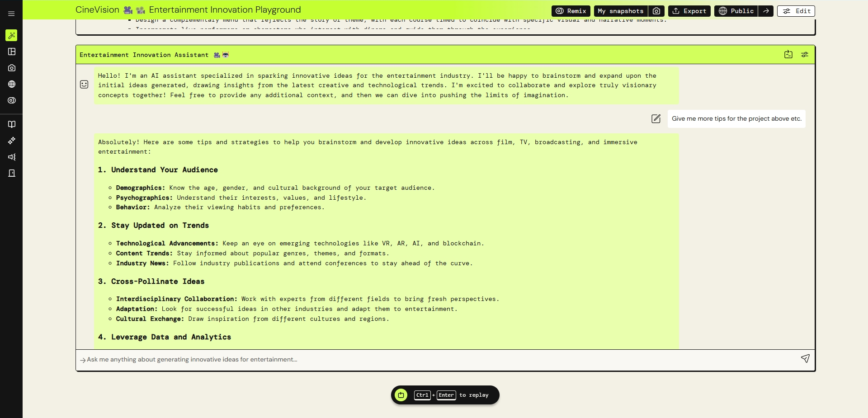Click the user message 'Give me more tips'
The height and width of the screenshot is (418, 868).
coord(736,119)
